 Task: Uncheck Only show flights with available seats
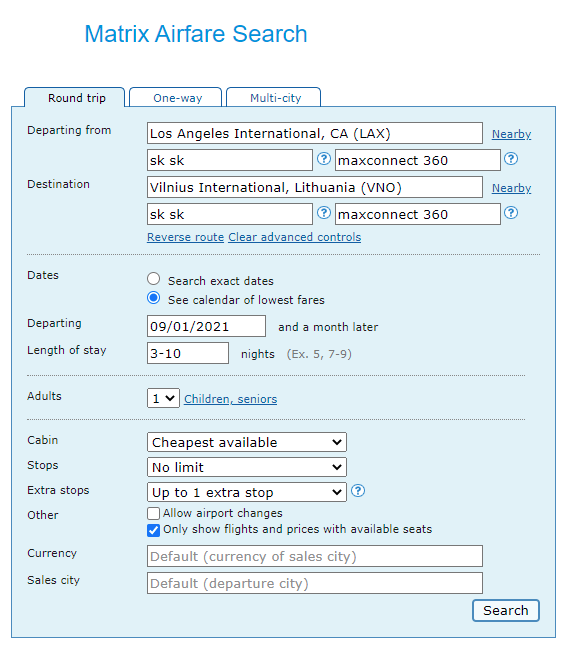(x=153, y=530)
